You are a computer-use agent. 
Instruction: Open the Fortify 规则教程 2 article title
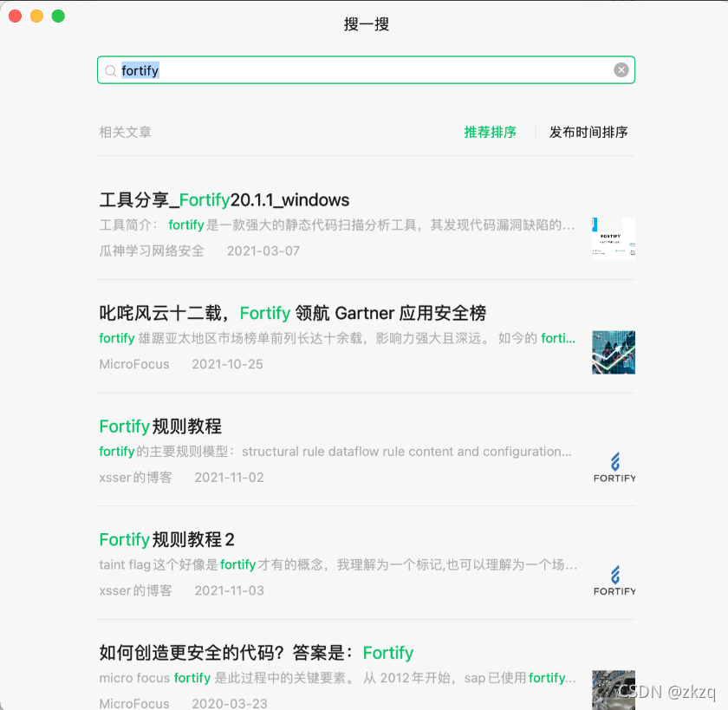tap(167, 540)
